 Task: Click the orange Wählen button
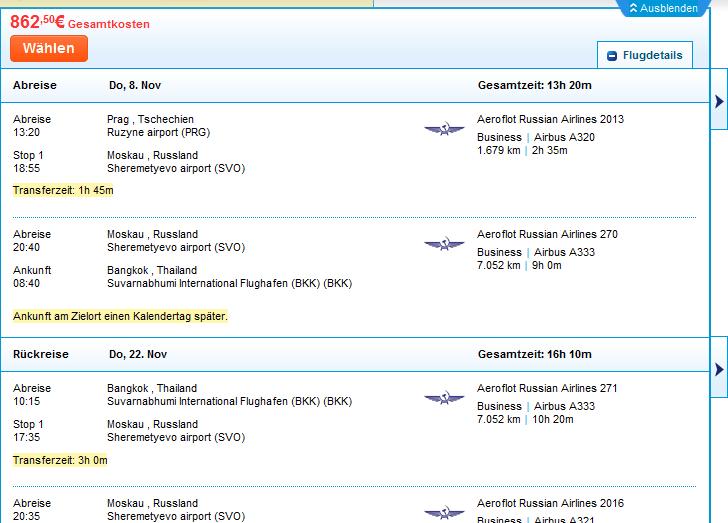pyautogui.click(x=49, y=48)
